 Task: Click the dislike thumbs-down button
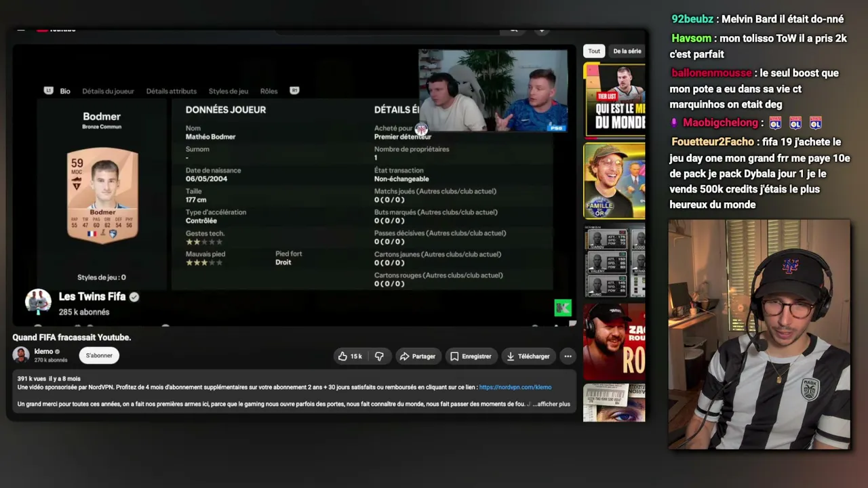click(x=379, y=357)
